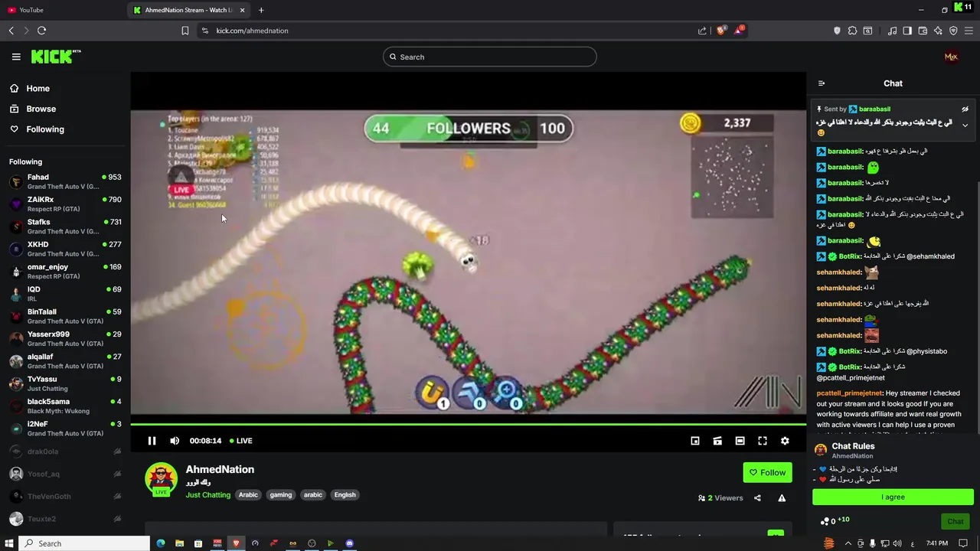Open IQD channel in Following list
The width and height of the screenshot is (980, 551).
65,294
